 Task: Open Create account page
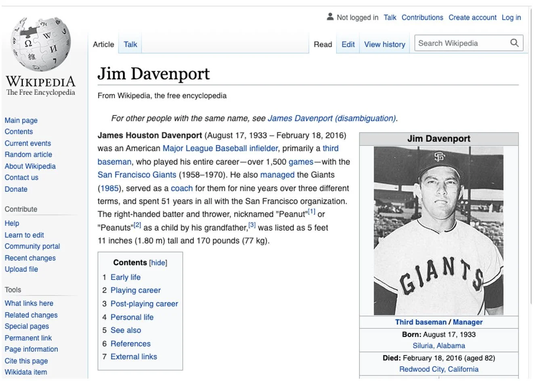[x=472, y=17]
